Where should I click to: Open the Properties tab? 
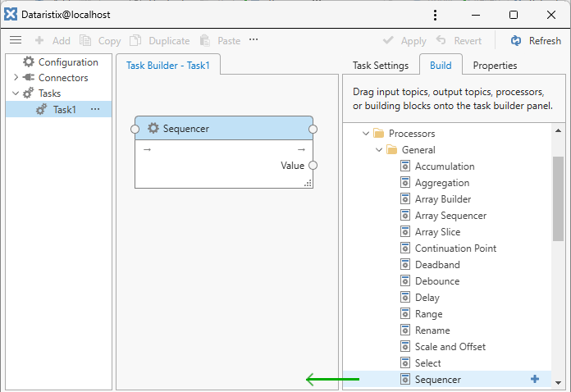coord(495,66)
